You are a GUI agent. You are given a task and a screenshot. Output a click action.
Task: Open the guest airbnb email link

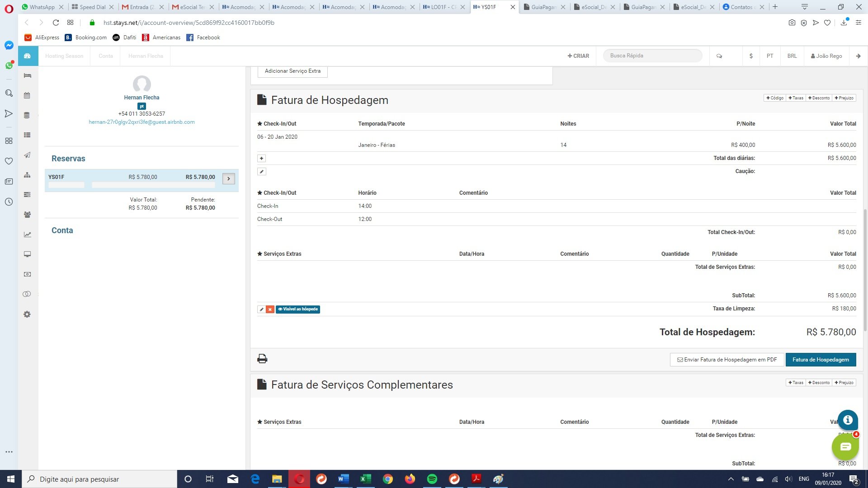[142, 122]
